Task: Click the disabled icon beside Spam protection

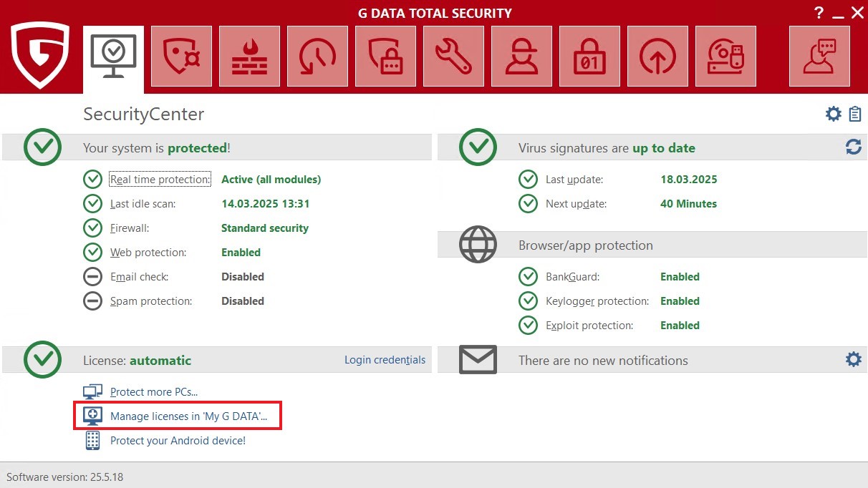Action: coord(92,301)
